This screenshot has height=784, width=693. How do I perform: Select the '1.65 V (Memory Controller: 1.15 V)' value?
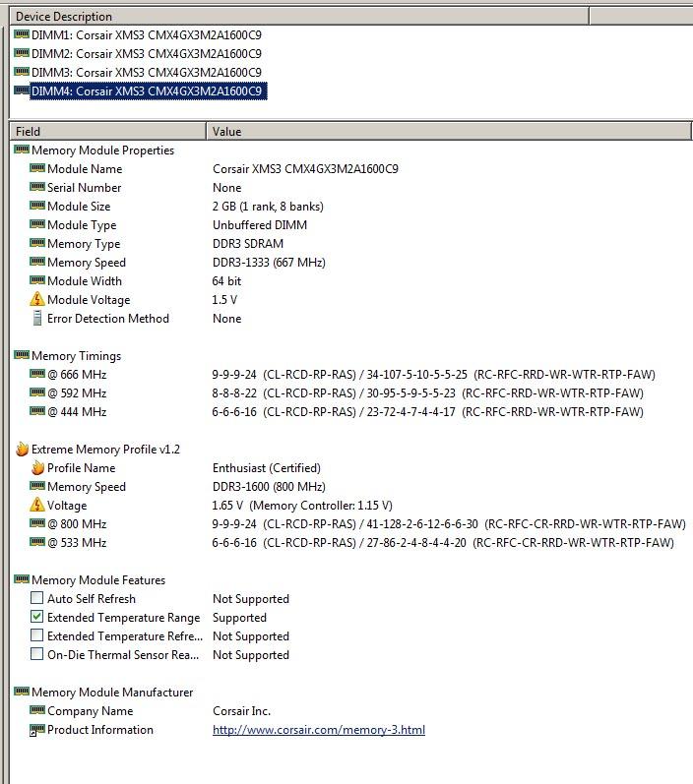(302, 506)
